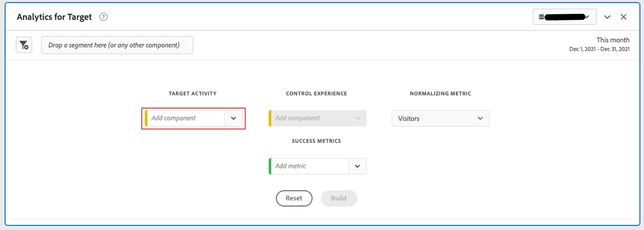Expand the Success Metrics dropdown arrow
The width and height of the screenshot is (644, 230).
[357, 166]
